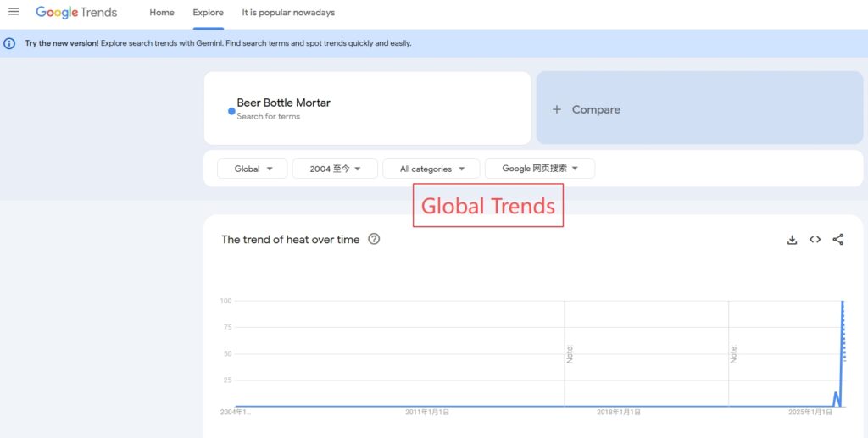The width and height of the screenshot is (868, 438).
Task: Download the heat trend chart data
Action: point(792,240)
